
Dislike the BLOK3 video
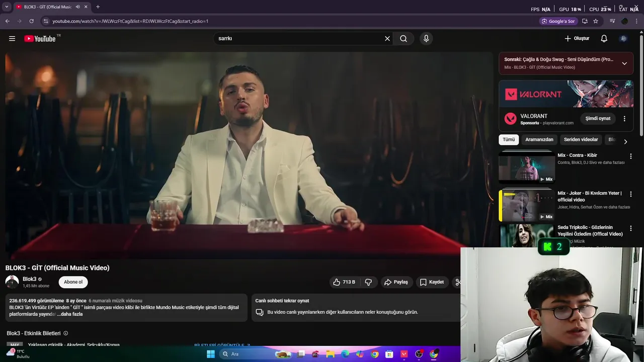click(368, 282)
